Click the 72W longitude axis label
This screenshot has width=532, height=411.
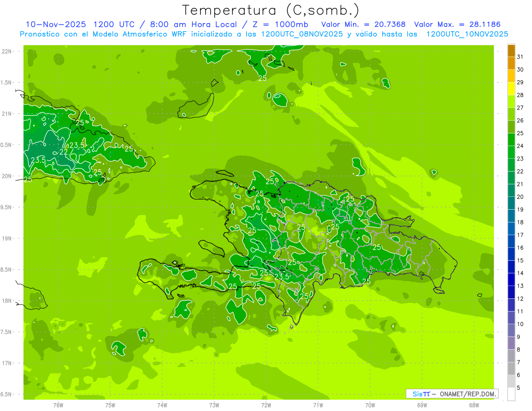[x=266, y=405]
